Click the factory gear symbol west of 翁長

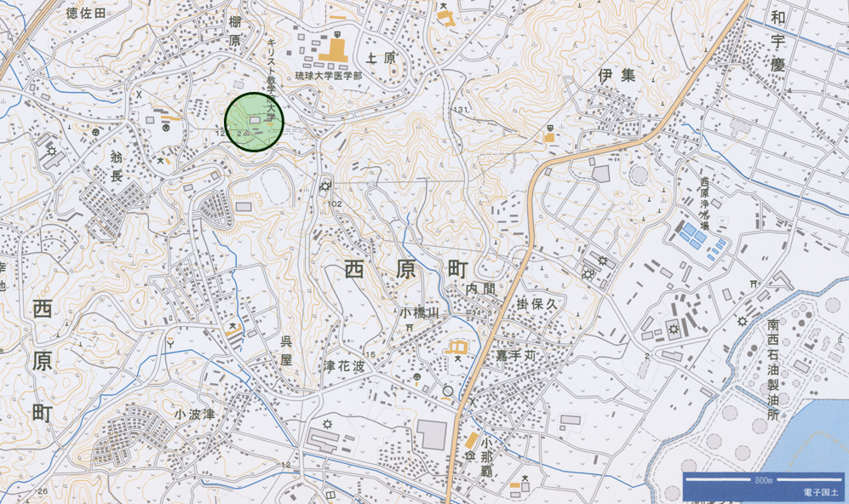pyautogui.click(x=52, y=151)
